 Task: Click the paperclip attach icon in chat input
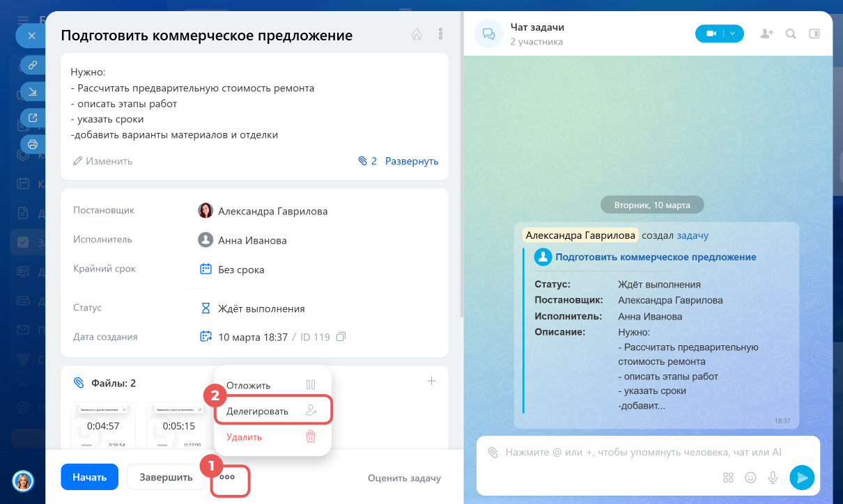click(493, 452)
